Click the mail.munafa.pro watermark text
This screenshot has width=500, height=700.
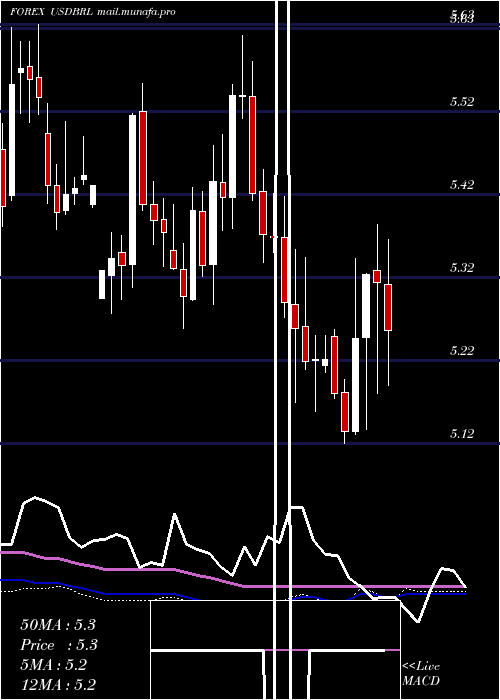(136, 12)
